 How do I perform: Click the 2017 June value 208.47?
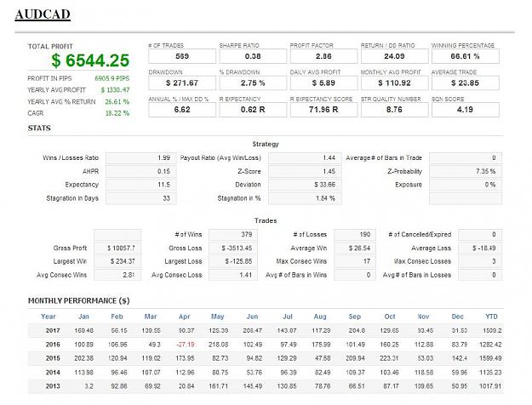[x=253, y=331]
